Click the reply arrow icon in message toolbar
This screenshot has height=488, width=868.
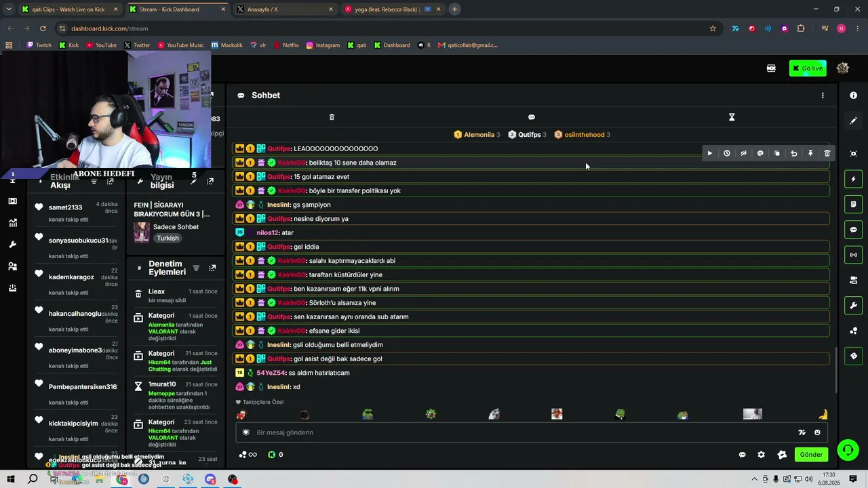793,153
